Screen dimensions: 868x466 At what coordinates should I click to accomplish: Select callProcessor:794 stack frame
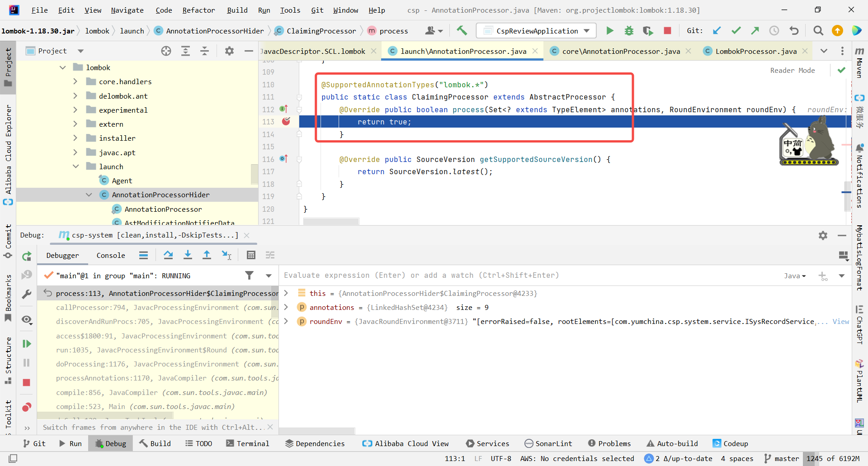coord(158,308)
